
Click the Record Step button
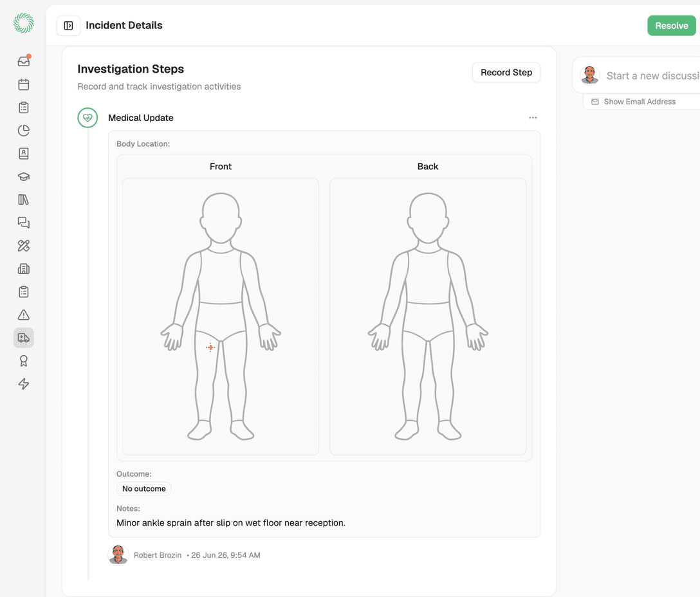(x=506, y=72)
